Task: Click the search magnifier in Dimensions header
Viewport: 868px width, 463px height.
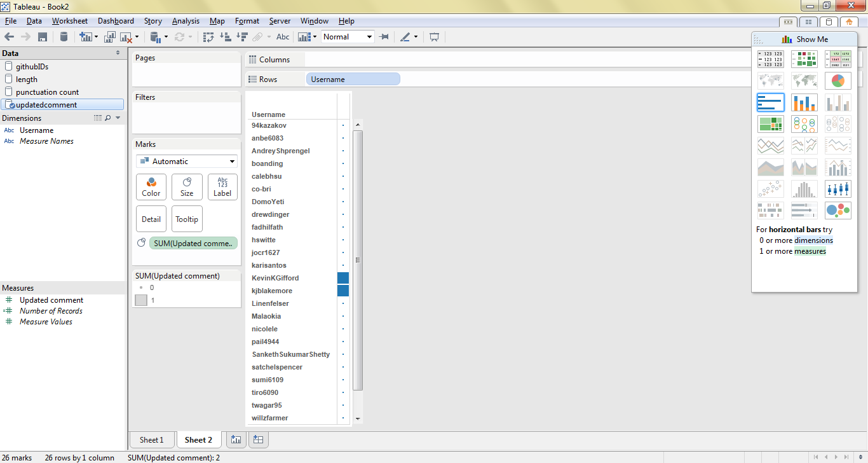Action: (107, 118)
